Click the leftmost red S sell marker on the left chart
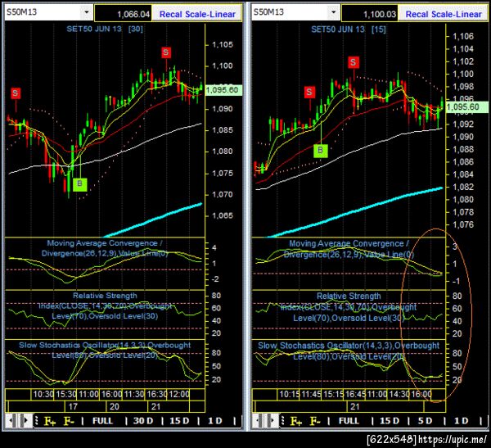Image resolution: width=491 pixels, height=448 pixels. [16, 93]
